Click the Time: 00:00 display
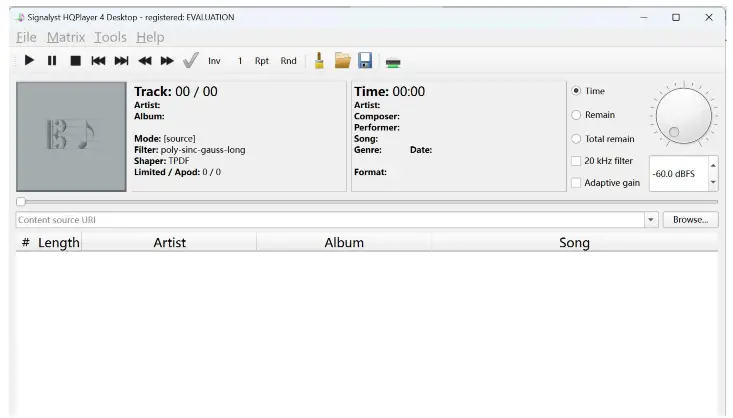The height and width of the screenshot is (418, 733). [389, 92]
